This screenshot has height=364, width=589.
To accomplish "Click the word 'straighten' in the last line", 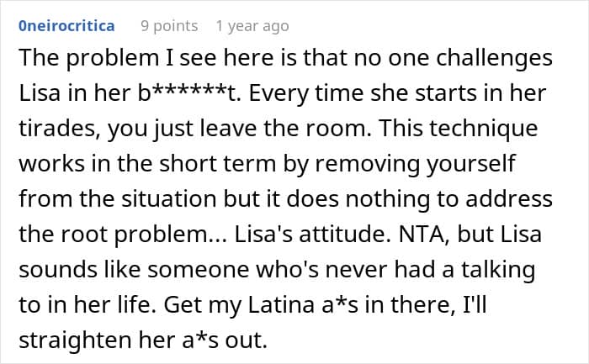I will point(75,340).
